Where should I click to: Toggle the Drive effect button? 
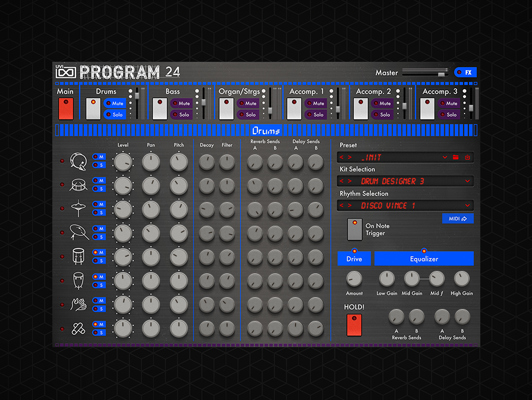pos(354,259)
